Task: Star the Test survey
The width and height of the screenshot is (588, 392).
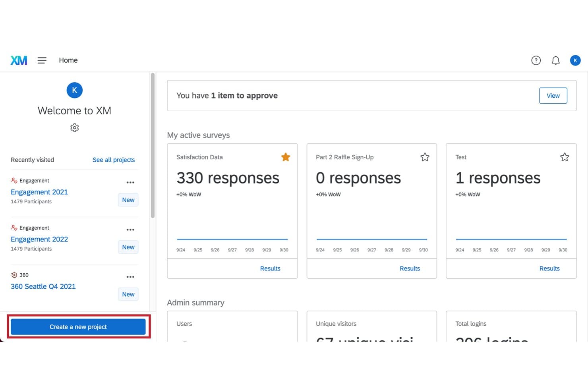Action: [564, 157]
